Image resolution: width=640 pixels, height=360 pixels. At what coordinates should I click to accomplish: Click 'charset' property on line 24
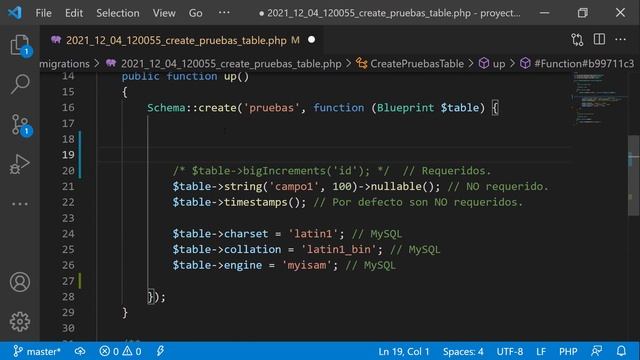tap(246, 234)
